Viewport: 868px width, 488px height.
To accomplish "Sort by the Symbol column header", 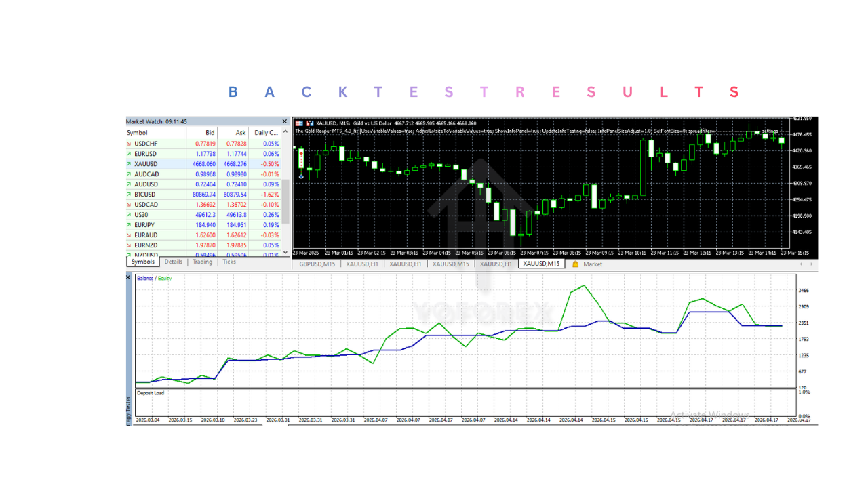I will pos(156,133).
